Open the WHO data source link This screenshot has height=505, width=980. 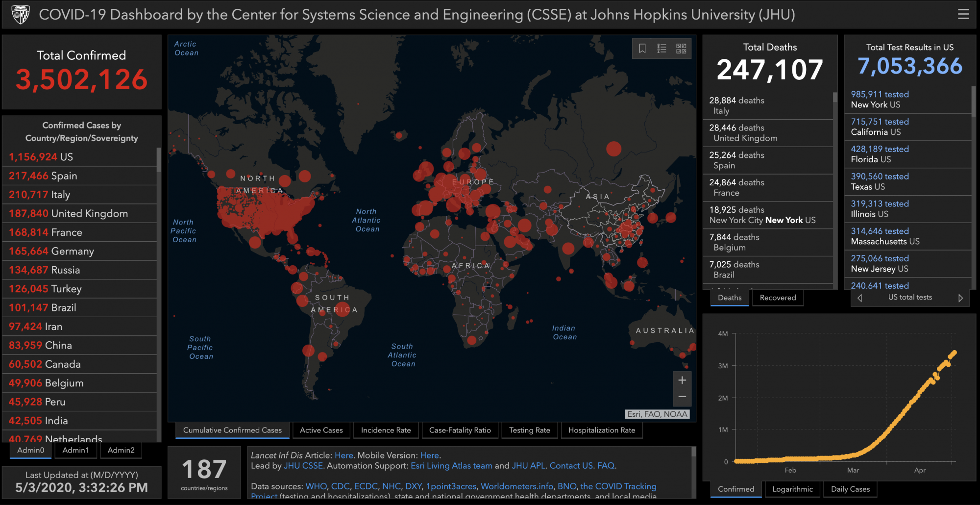[316, 486]
